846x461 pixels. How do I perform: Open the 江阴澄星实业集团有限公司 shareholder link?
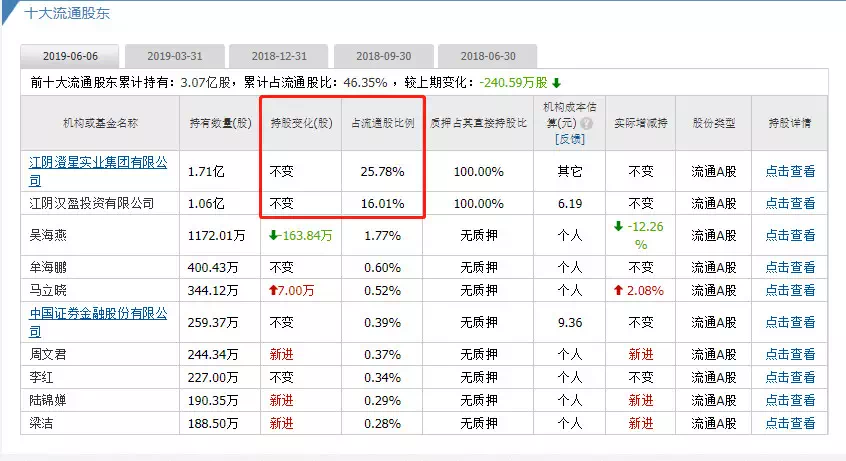[98, 171]
